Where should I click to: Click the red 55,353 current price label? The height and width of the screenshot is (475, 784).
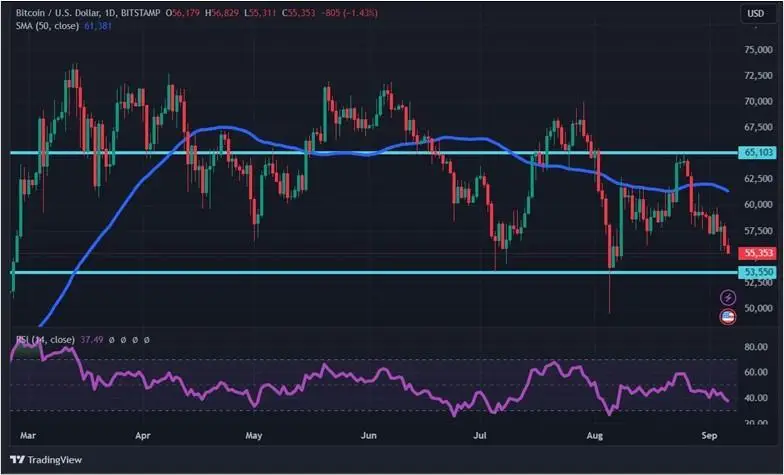click(x=756, y=254)
